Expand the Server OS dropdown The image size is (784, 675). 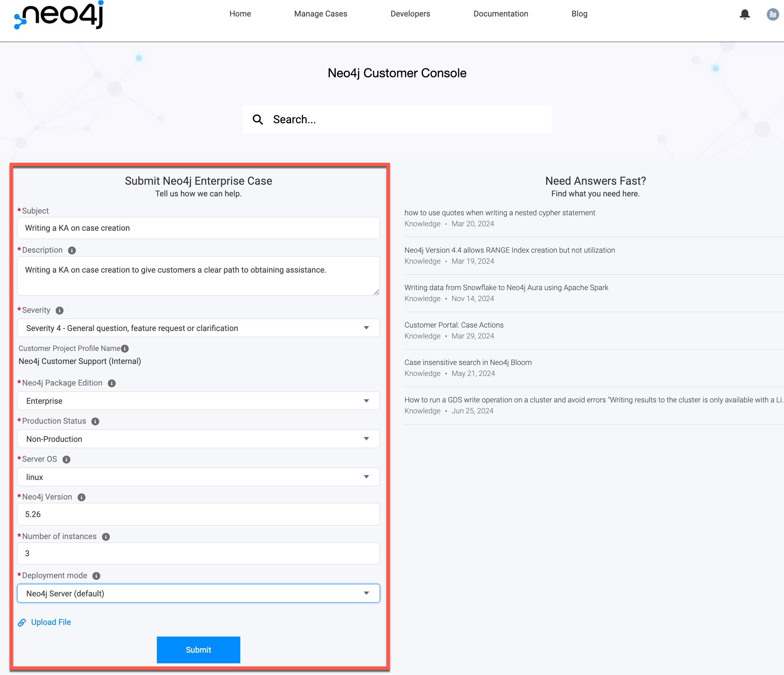[x=198, y=477]
